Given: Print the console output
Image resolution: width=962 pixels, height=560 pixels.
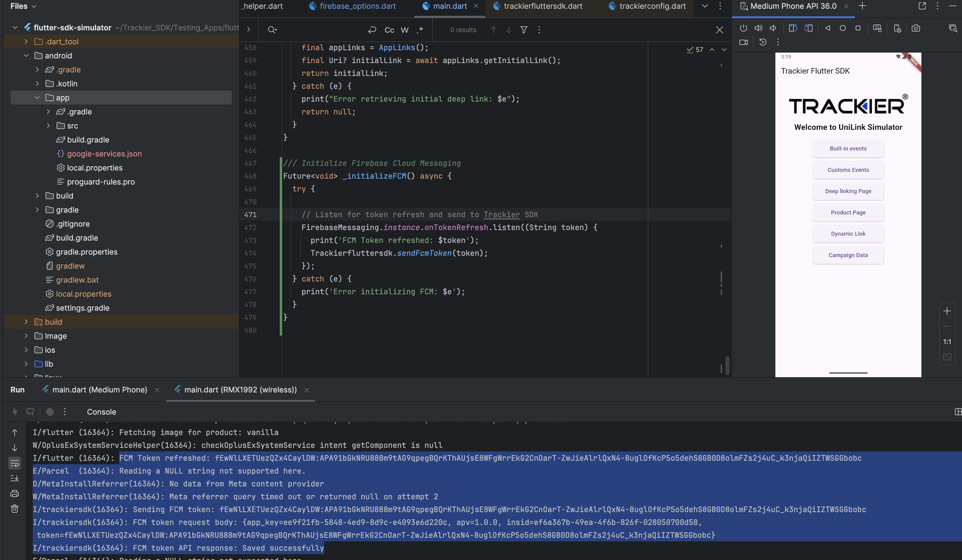Looking at the screenshot, I should pos(15,493).
